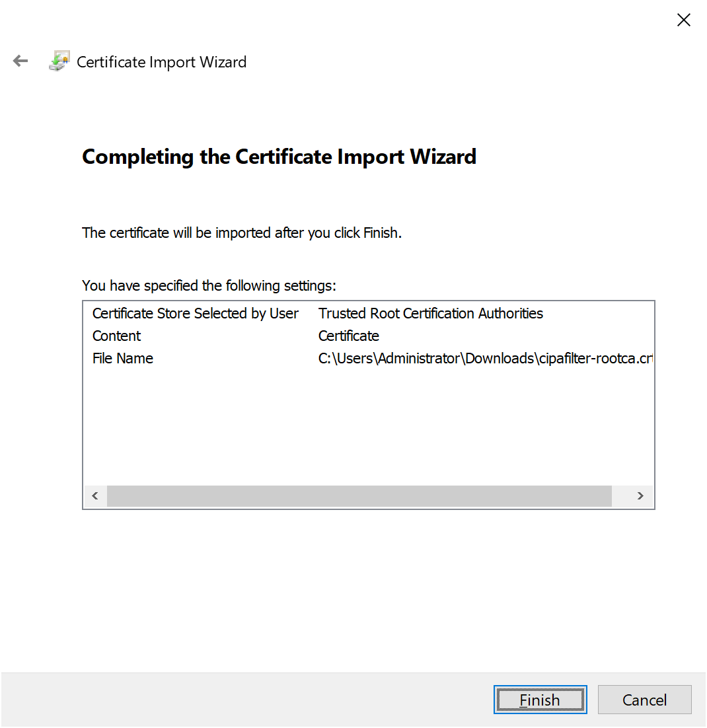Close the Certificate Import Wizard
707x728 pixels.
pyautogui.click(x=683, y=20)
